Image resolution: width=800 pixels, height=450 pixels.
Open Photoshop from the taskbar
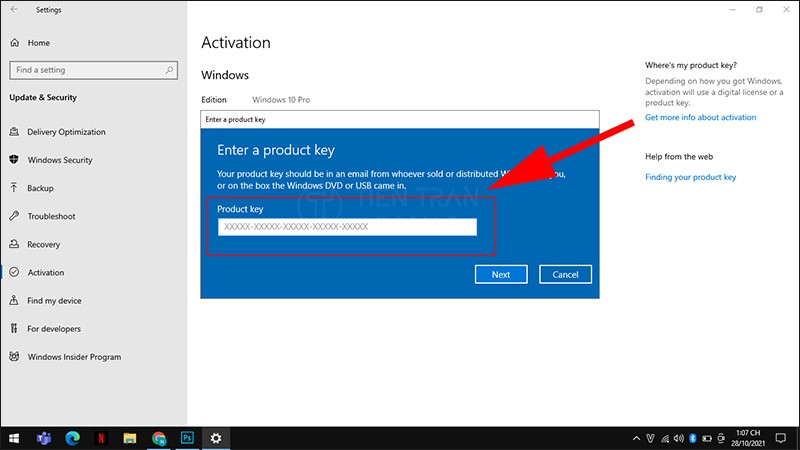tap(187, 438)
